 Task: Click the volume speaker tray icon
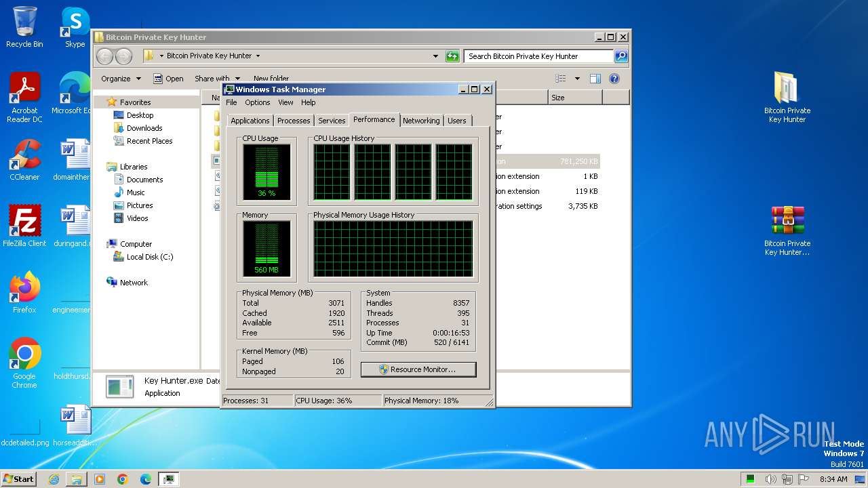770,479
